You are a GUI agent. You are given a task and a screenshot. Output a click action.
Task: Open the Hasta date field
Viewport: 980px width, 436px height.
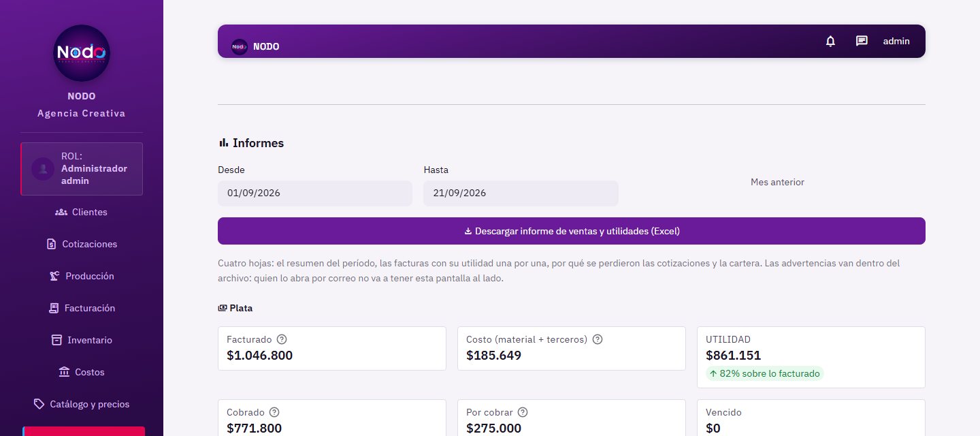point(521,193)
